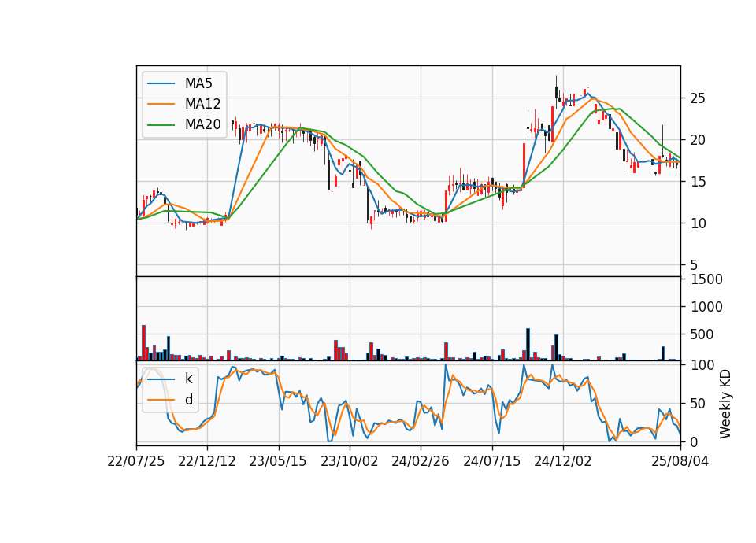
Task: Click the price axis value 15
Action: [698, 182]
